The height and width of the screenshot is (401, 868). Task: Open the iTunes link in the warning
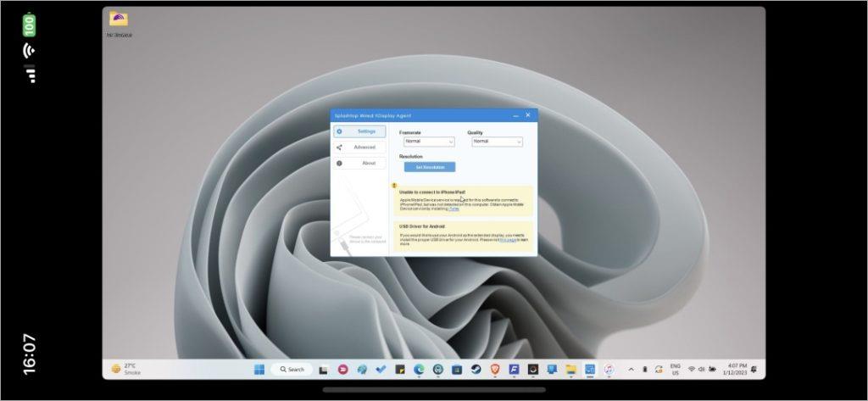[453, 209]
